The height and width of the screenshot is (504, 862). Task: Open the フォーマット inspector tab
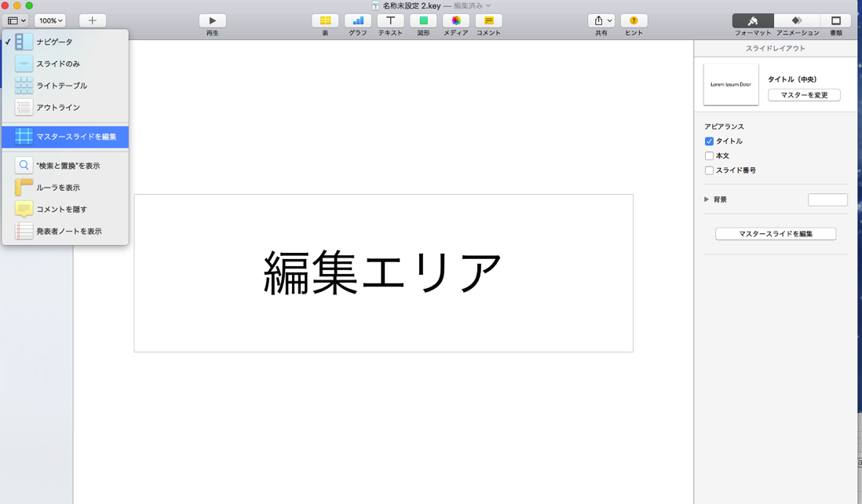point(753,21)
